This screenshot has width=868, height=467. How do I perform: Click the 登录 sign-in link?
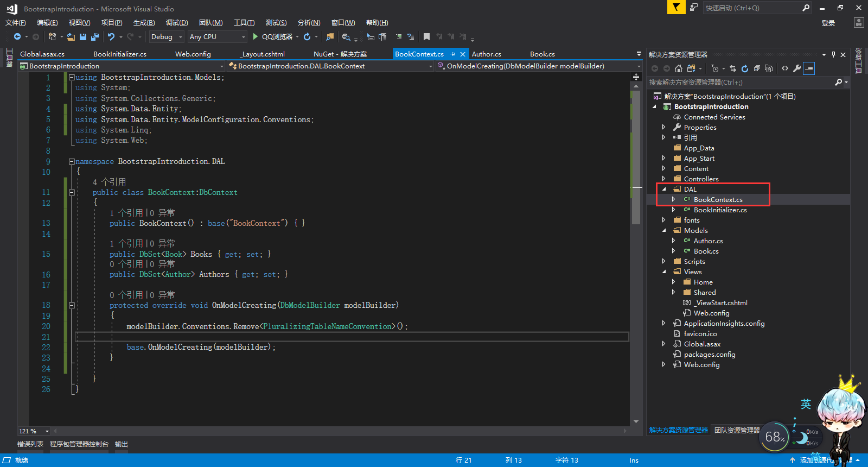[x=828, y=23]
